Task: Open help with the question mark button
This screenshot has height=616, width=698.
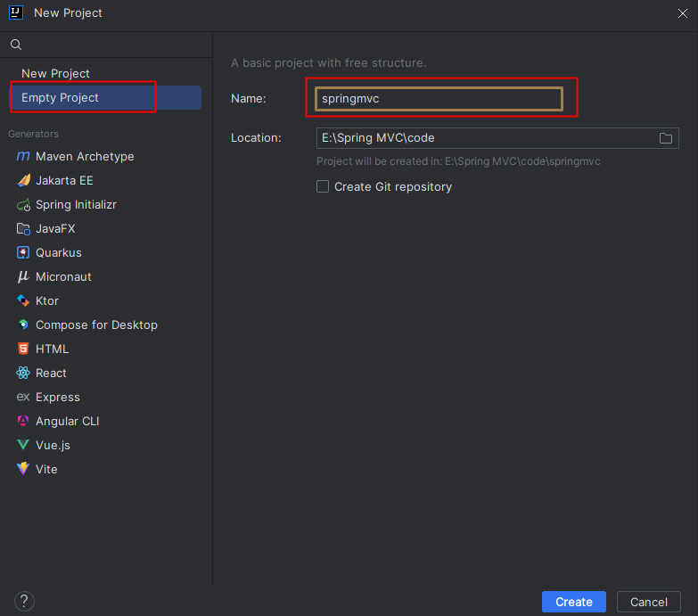Action: (x=25, y=602)
